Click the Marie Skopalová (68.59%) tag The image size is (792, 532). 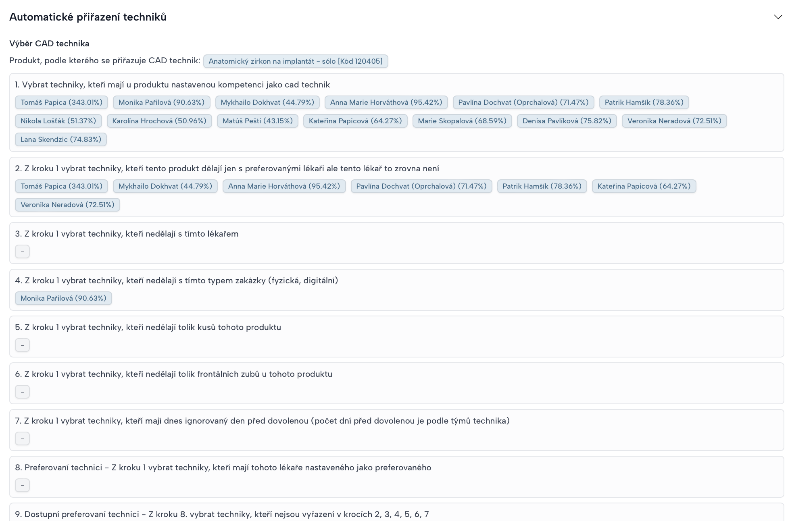click(462, 121)
